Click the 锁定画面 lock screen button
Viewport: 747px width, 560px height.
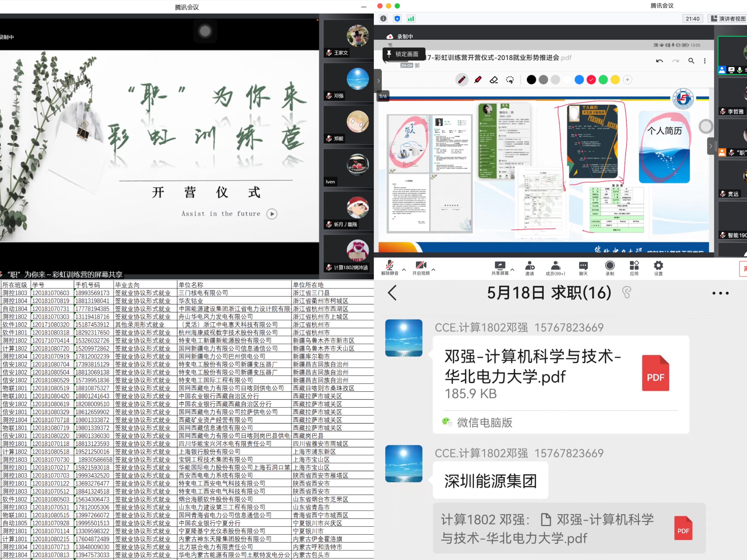[404, 54]
